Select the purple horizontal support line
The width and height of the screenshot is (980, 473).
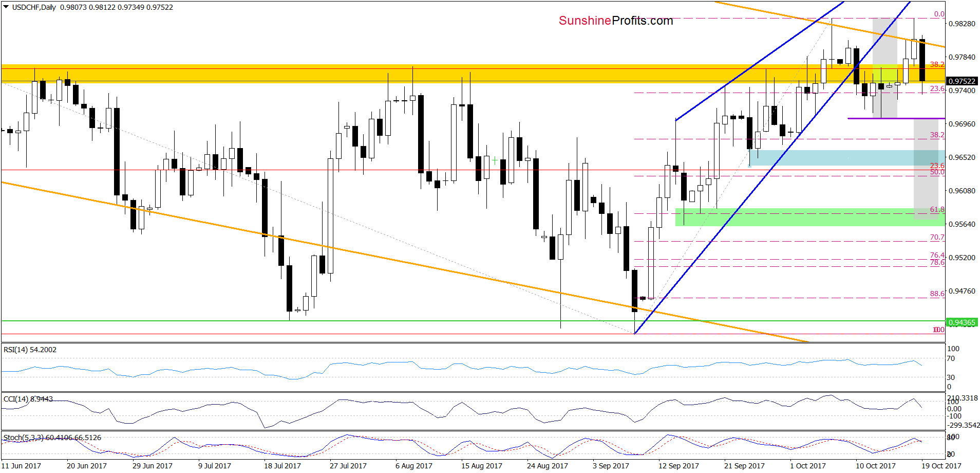point(896,119)
